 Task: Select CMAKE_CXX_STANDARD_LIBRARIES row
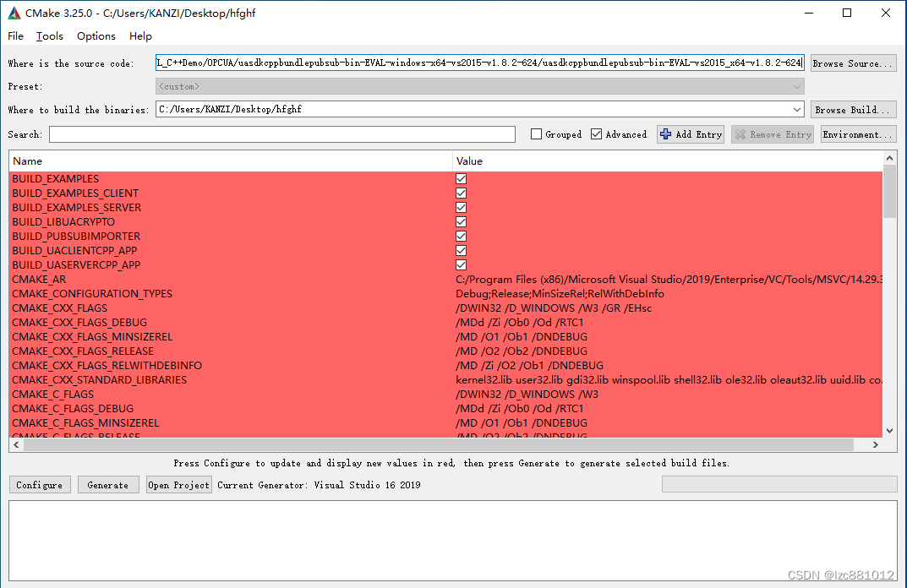point(445,380)
